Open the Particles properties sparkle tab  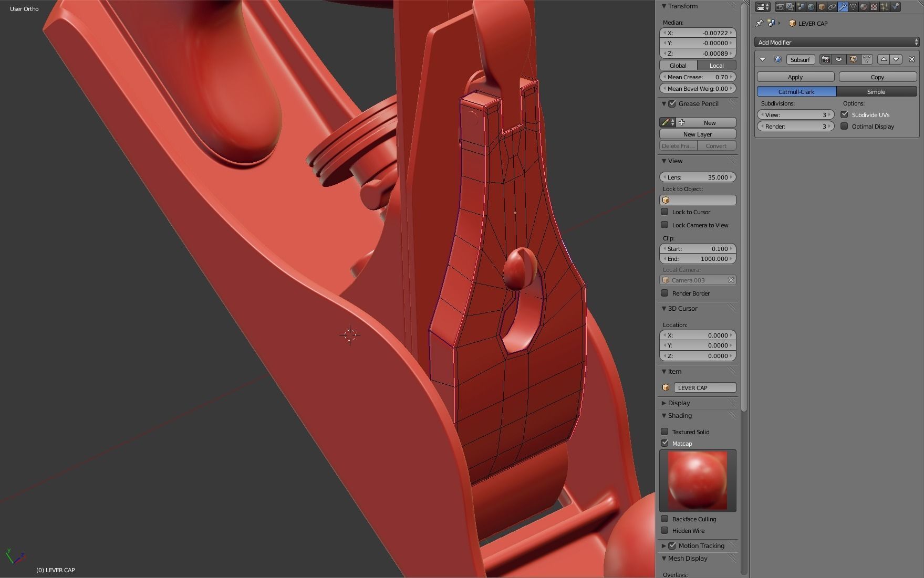pos(885,7)
